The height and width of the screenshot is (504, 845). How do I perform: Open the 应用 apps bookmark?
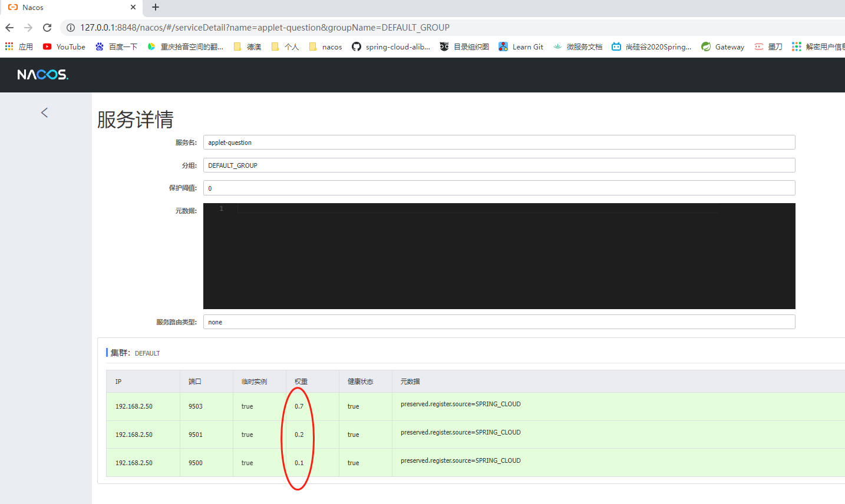click(x=19, y=47)
